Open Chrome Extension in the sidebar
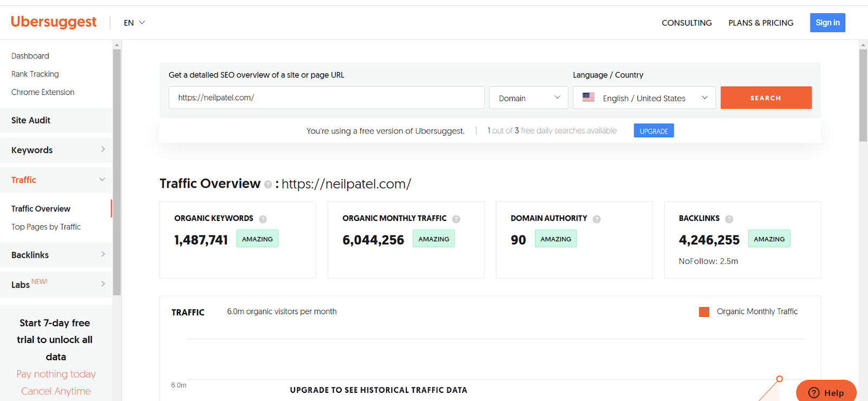Viewport: 868px width, 401px height. pyautogui.click(x=43, y=92)
